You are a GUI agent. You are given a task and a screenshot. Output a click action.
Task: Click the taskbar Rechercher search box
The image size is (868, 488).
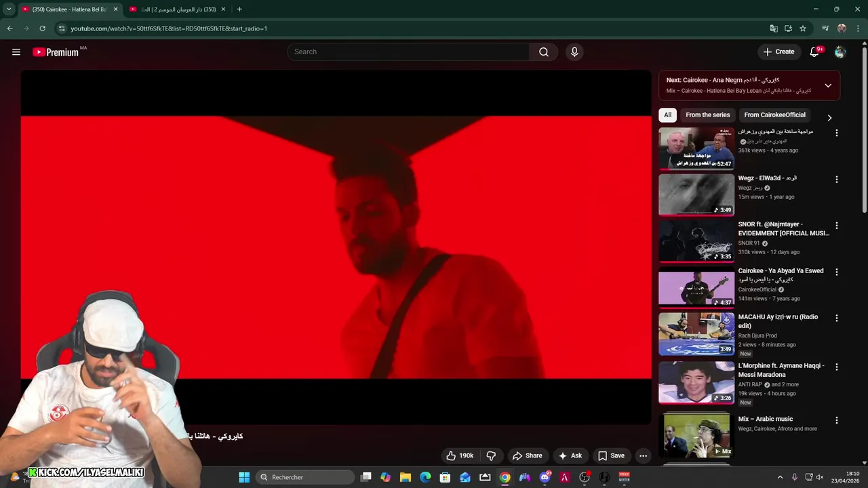[305, 477]
